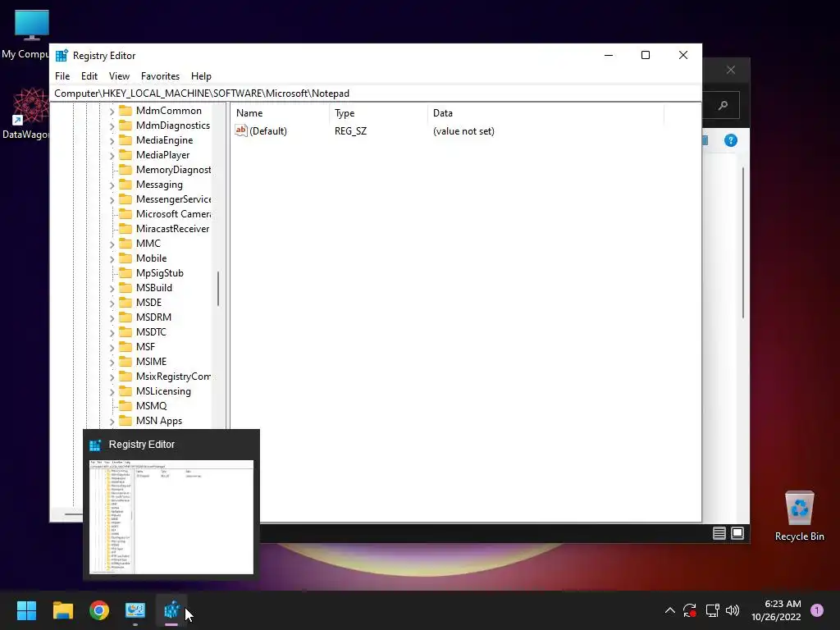Expand the Mobile key
The height and width of the screenshot is (630, 840).
click(x=112, y=258)
